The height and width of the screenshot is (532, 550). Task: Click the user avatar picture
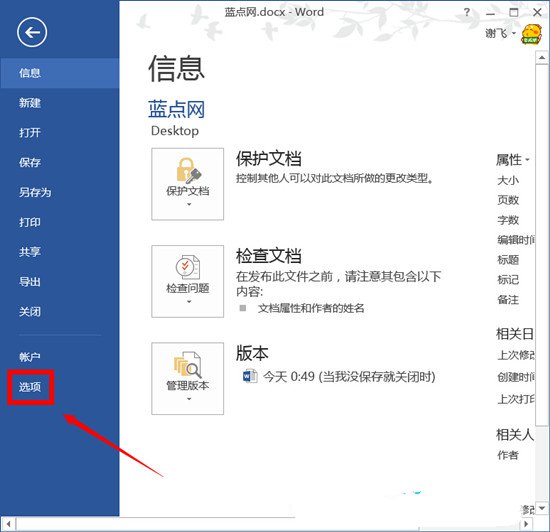531,34
